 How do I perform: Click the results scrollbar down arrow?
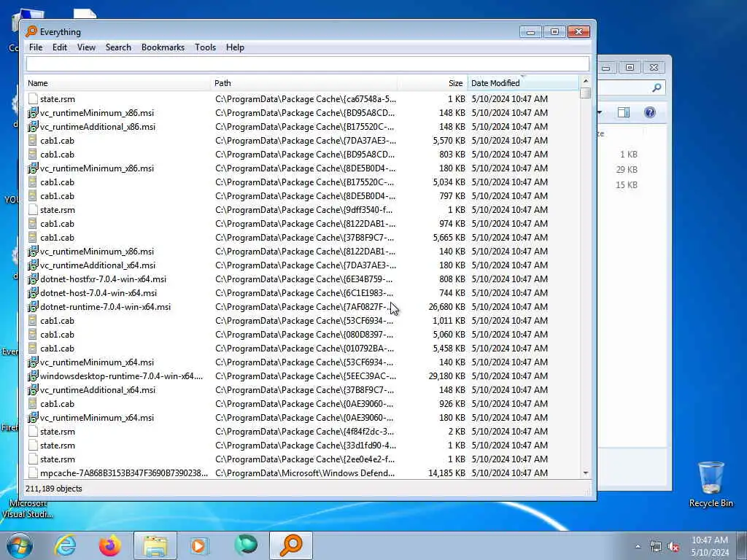[x=586, y=472]
